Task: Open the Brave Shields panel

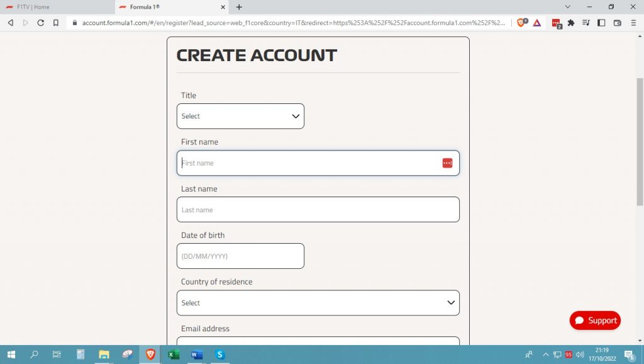Action: point(521,23)
